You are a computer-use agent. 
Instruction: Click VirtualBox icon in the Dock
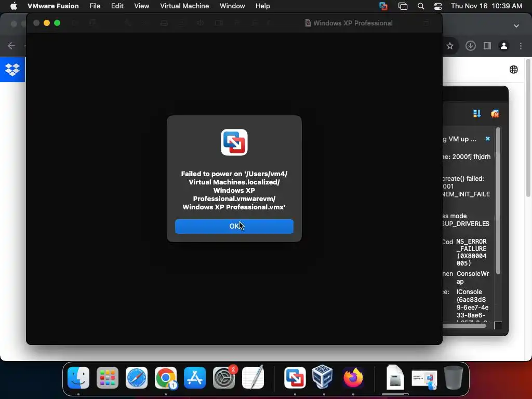click(x=322, y=377)
